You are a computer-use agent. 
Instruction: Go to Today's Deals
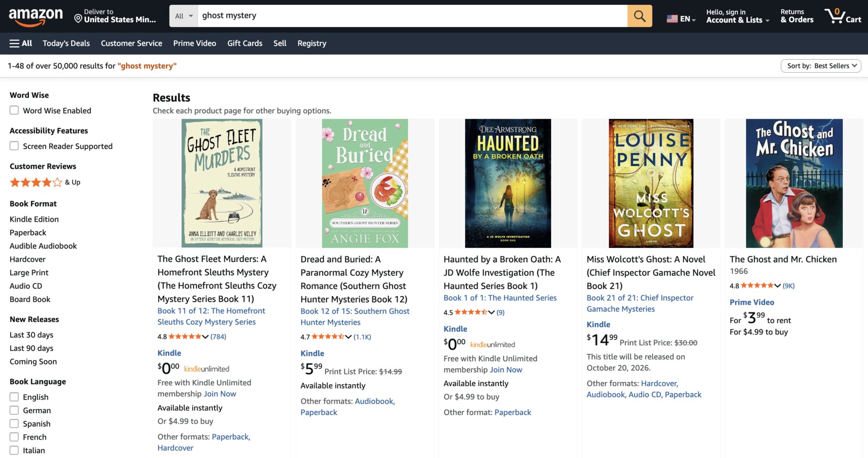66,43
